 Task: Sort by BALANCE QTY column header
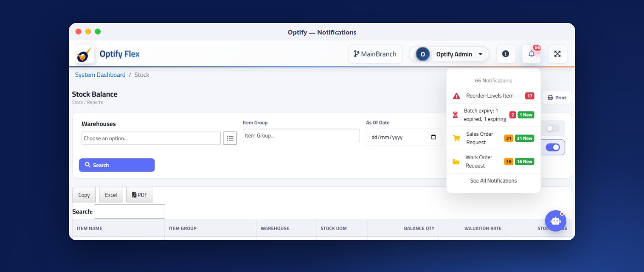click(403, 229)
